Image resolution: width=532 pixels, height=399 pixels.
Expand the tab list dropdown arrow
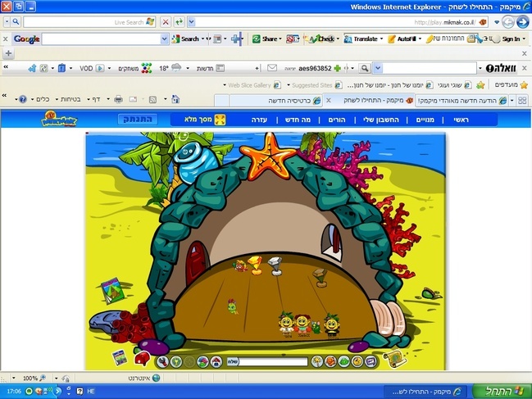pyautogui.click(x=512, y=100)
